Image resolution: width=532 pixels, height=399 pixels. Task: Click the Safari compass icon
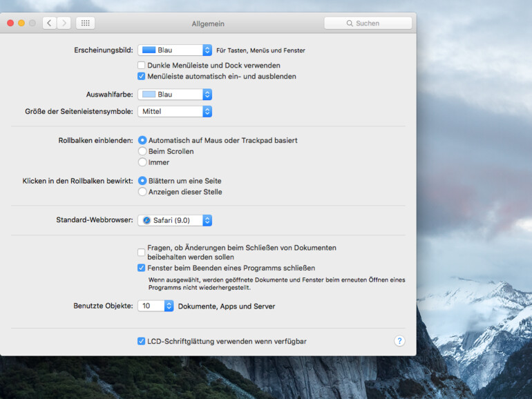click(x=146, y=220)
